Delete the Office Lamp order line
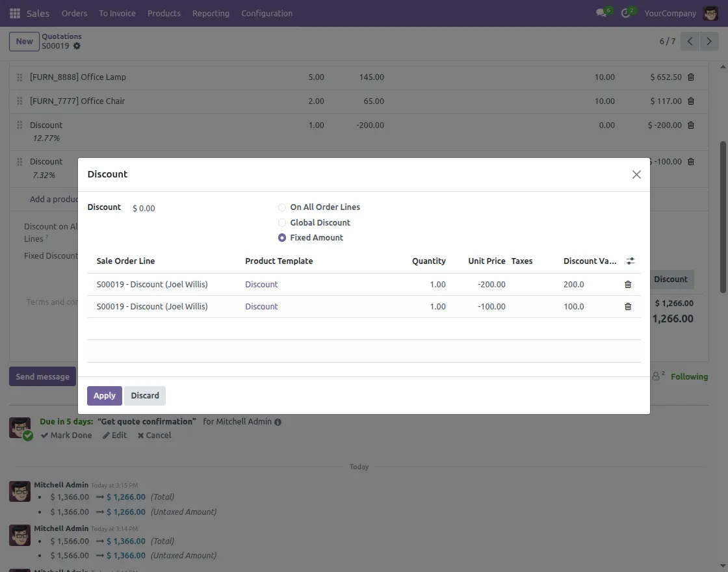The height and width of the screenshot is (572, 728). (691, 77)
